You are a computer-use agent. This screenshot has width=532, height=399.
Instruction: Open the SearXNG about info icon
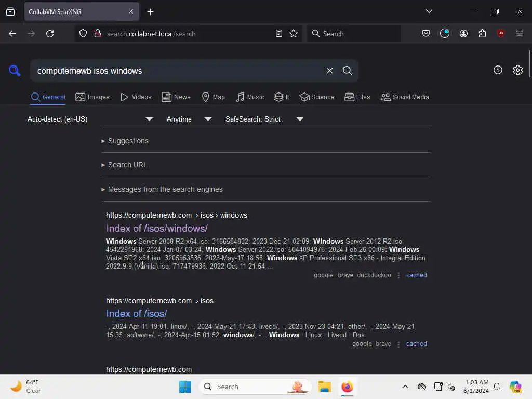point(498,70)
